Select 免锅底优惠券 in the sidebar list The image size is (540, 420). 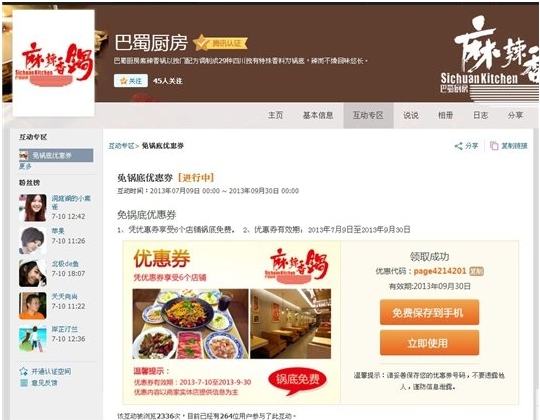click(x=56, y=155)
